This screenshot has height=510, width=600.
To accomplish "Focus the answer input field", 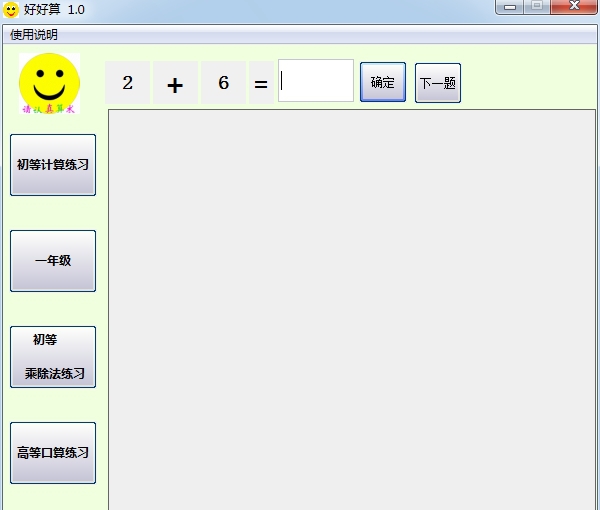I will [x=316, y=81].
